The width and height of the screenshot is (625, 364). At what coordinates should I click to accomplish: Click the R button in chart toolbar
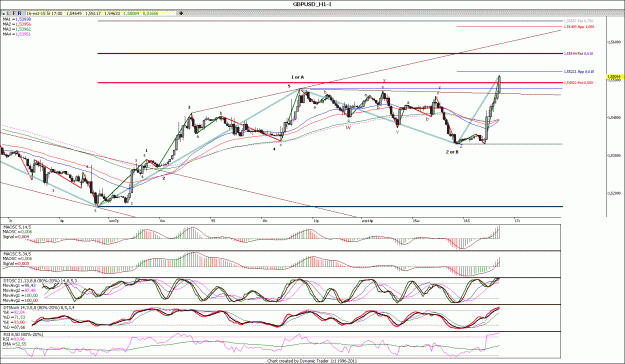19,13
